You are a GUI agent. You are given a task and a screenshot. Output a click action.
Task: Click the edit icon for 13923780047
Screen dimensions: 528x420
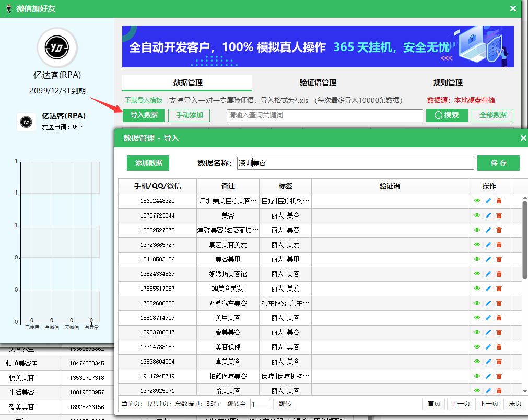[x=488, y=332]
